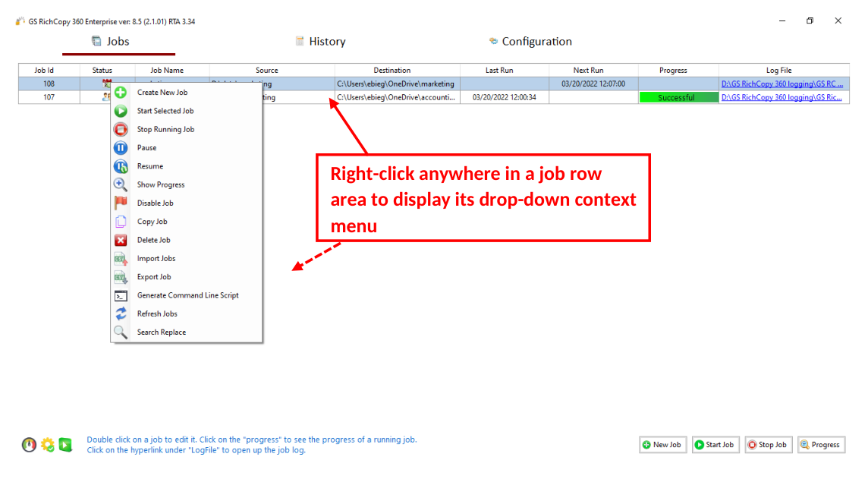Click the Copy Job page icon
Image resolution: width=868 pixels, height=501 pixels.
click(x=121, y=222)
